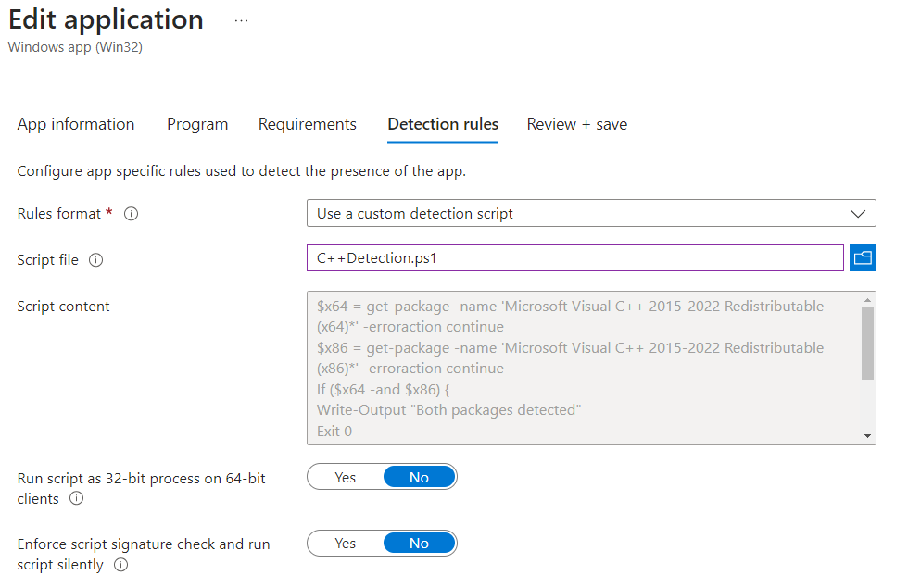Viewport: 908px width, 588px height.
Task: Go to the Requirements tab
Action: click(x=307, y=124)
